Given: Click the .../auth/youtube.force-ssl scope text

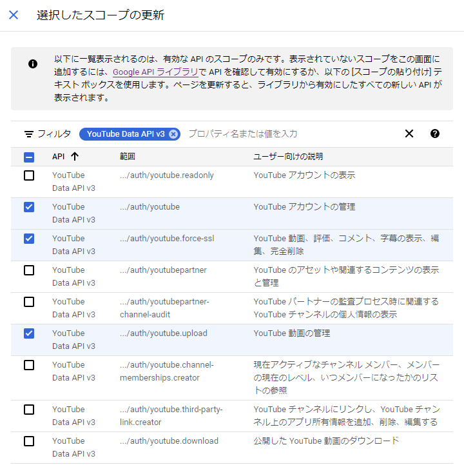Looking at the screenshot, I should pos(167,239).
